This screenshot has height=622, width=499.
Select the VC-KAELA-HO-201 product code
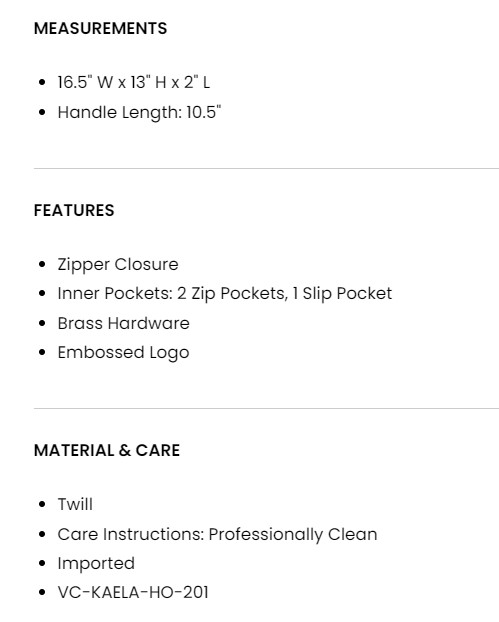point(133,593)
